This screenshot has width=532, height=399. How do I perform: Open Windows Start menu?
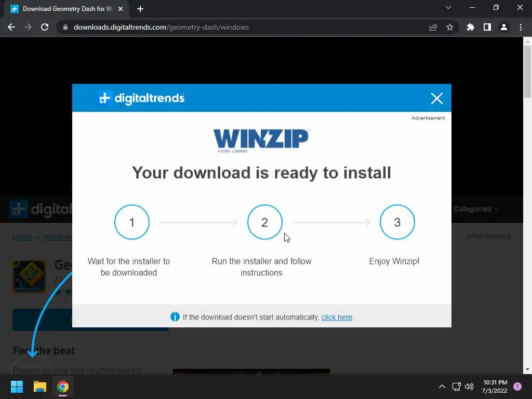pyautogui.click(x=17, y=387)
